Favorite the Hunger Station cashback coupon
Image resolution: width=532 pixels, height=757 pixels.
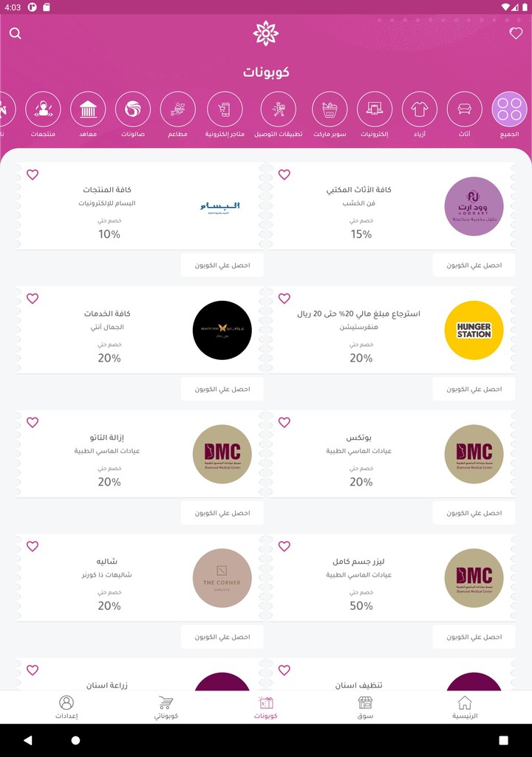284,299
